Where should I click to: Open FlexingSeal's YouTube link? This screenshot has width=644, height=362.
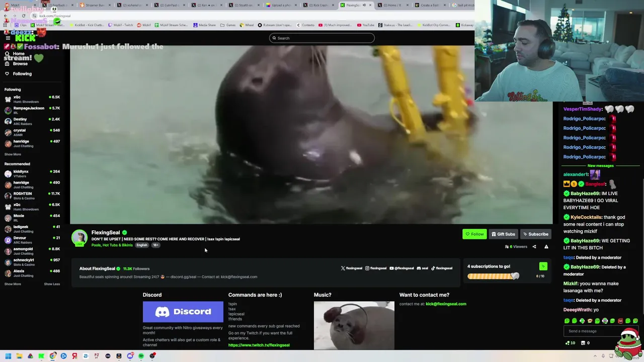(x=401, y=268)
